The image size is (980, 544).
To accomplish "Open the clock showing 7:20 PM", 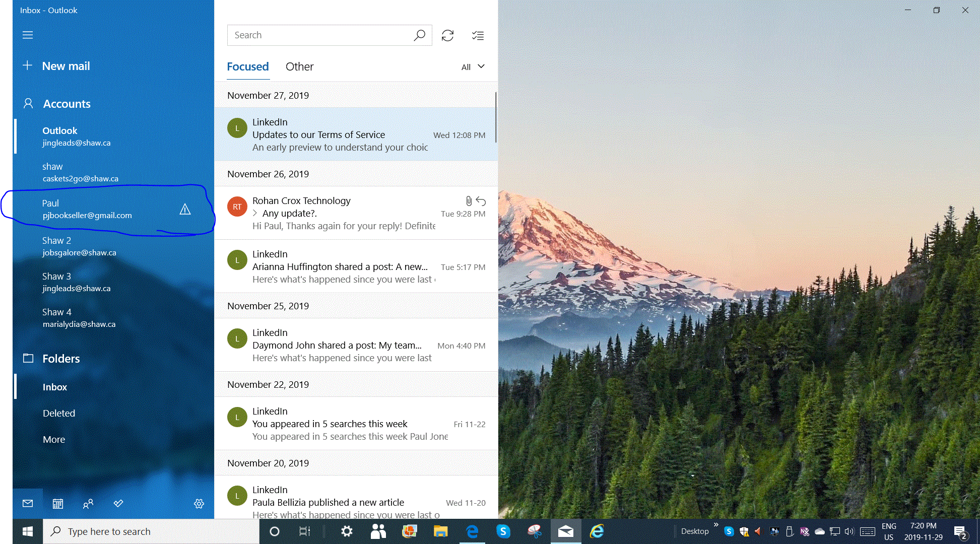I will click(x=923, y=531).
